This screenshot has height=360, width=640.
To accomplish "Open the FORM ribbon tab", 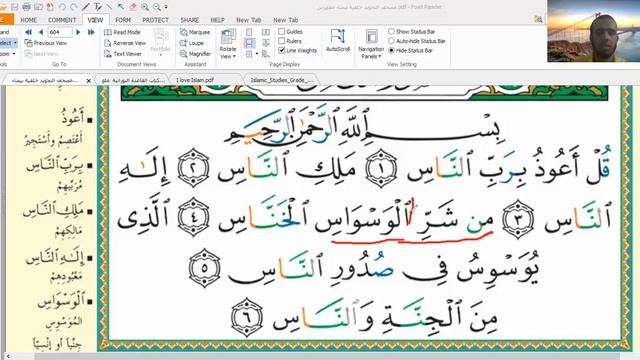I will pos(123,20).
